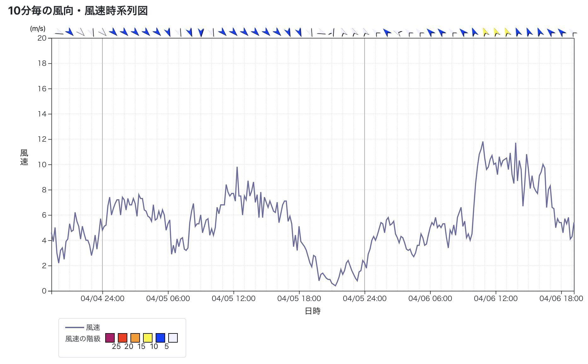Click the y-axis tick label 6
Screen dimensions: 588x364
44,215
